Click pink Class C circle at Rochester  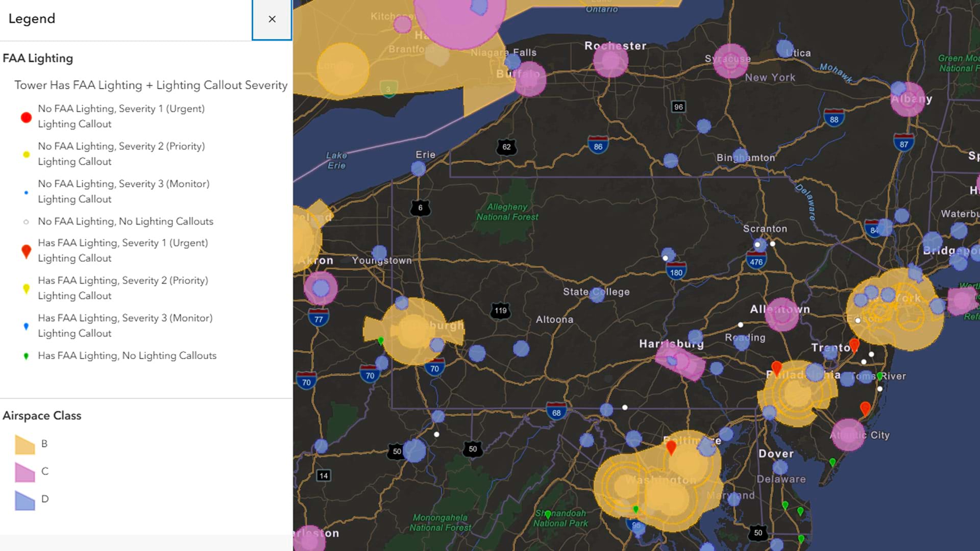click(x=610, y=61)
